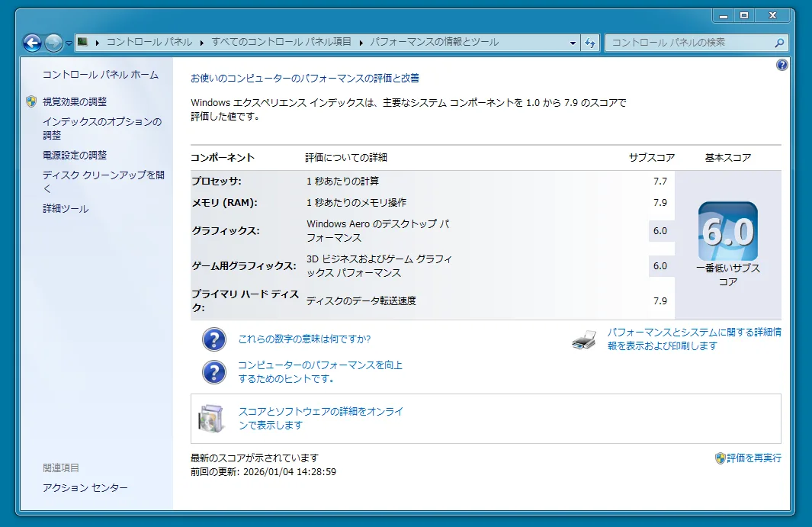Re-run the assessment via 評価を再実行
This screenshot has width=812, height=527.
click(x=753, y=458)
